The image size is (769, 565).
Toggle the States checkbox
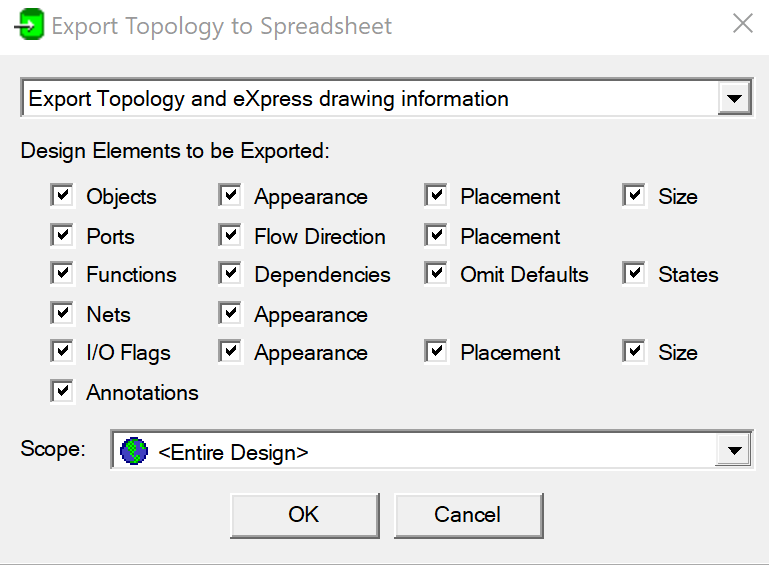point(634,273)
